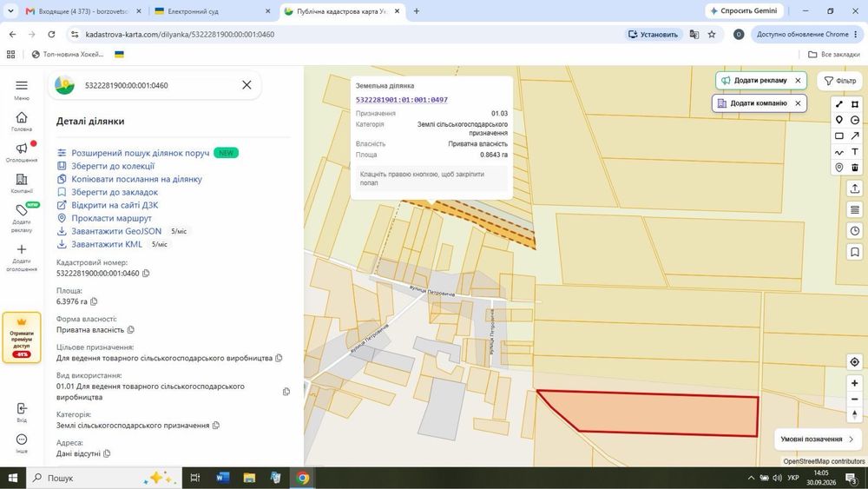
Task: Click the trash icon to delete drawings
Action: tap(855, 168)
